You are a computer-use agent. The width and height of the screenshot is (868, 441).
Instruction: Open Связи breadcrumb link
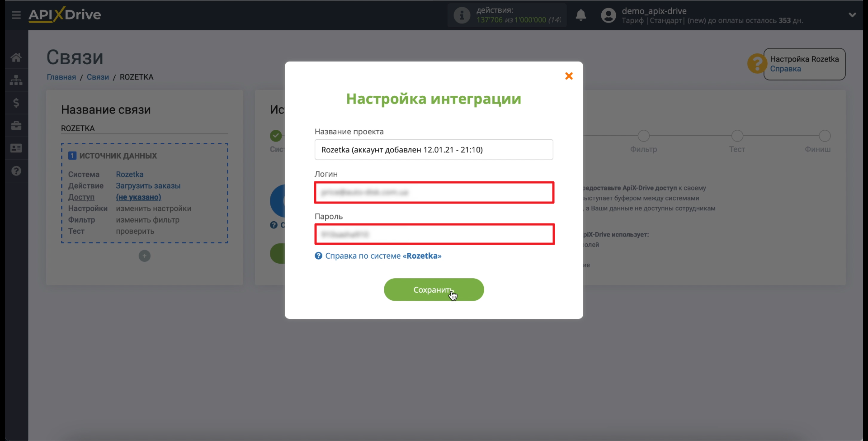[x=98, y=77]
